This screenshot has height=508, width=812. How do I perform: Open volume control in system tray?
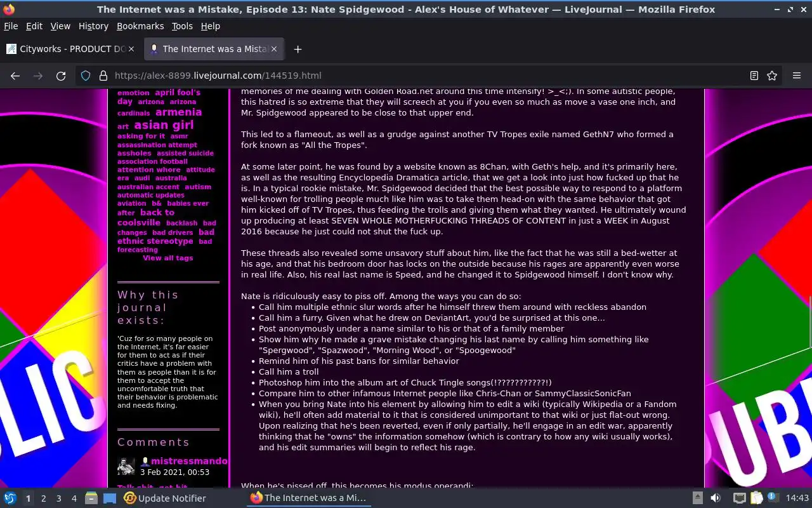pyautogui.click(x=716, y=498)
